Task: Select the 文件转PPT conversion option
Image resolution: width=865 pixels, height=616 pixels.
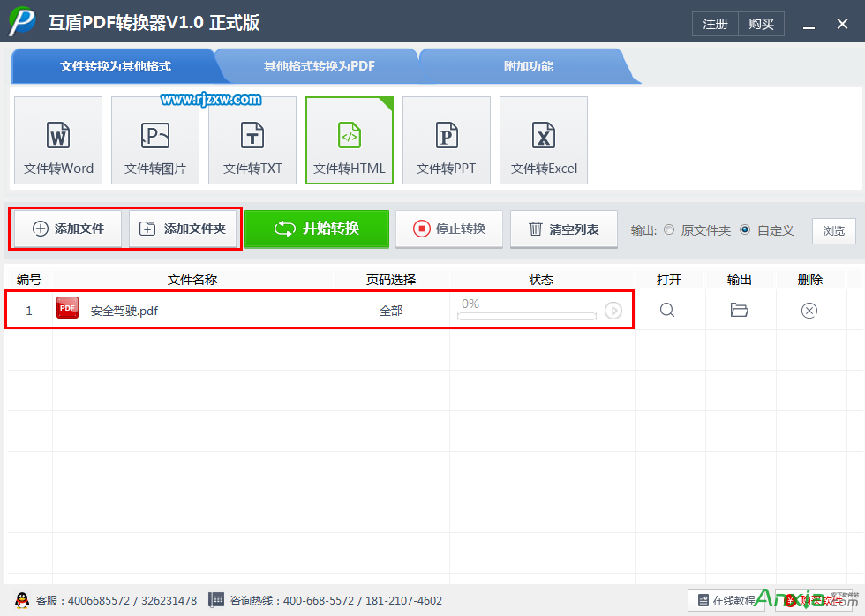Action: click(x=447, y=140)
